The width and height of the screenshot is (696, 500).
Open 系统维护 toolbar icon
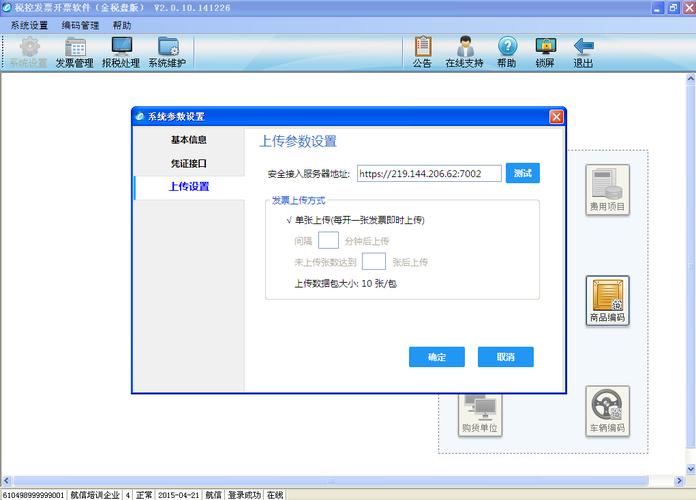pos(167,52)
